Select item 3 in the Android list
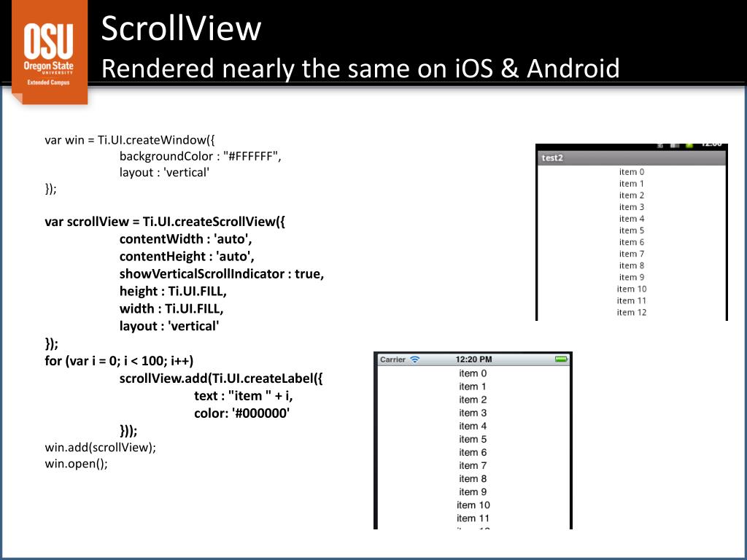This screenshot has height=560, width=747. (632, 207)
